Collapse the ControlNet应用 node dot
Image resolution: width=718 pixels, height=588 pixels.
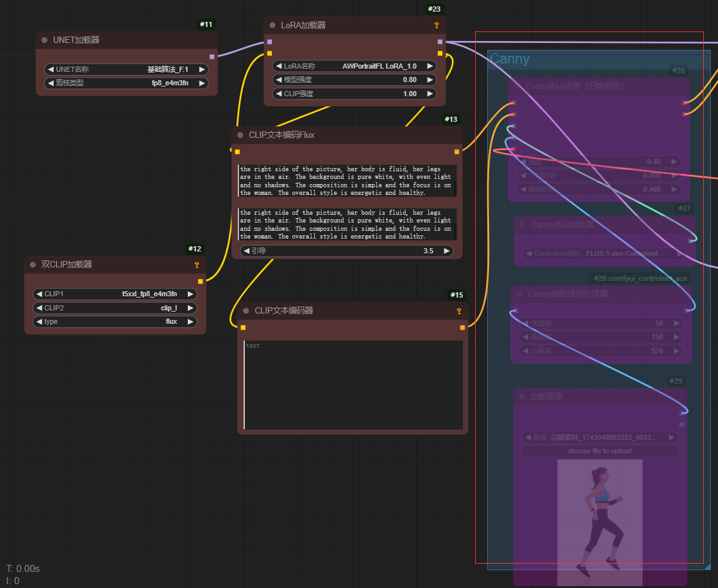point(517,86)
